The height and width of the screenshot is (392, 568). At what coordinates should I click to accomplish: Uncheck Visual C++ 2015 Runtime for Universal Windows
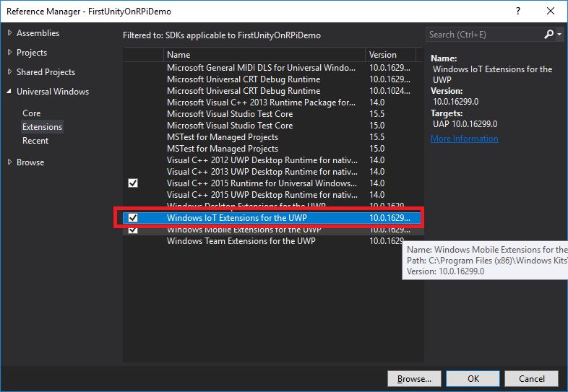pos(133,183)
